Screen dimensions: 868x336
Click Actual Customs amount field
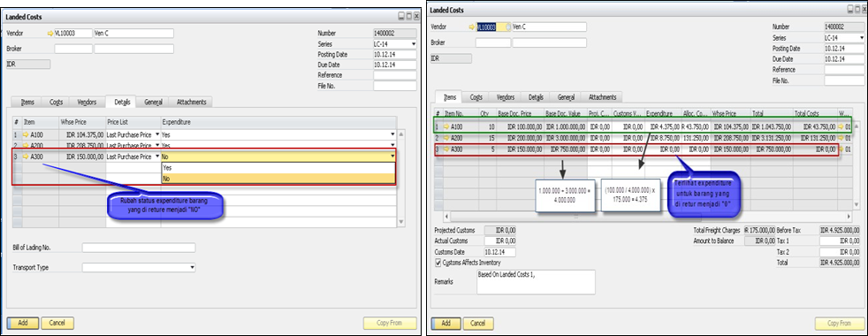coord(500,241)
